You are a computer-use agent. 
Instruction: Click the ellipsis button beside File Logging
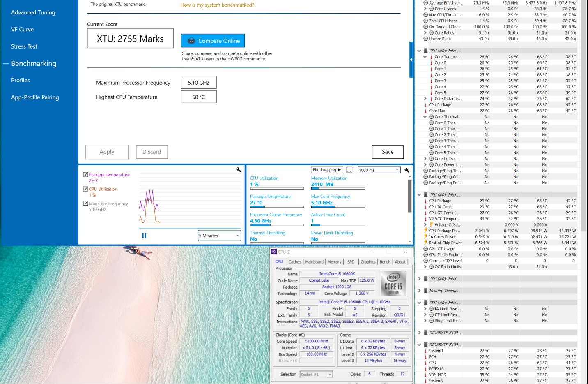[x=349, y=170]
